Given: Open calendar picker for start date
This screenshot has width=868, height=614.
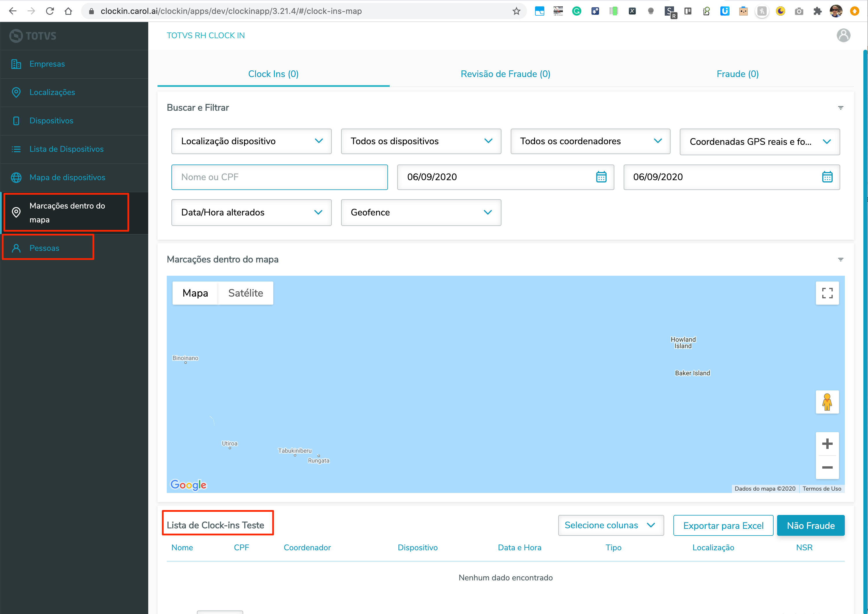Looking at the screenshot, I should tap(601, 177).
